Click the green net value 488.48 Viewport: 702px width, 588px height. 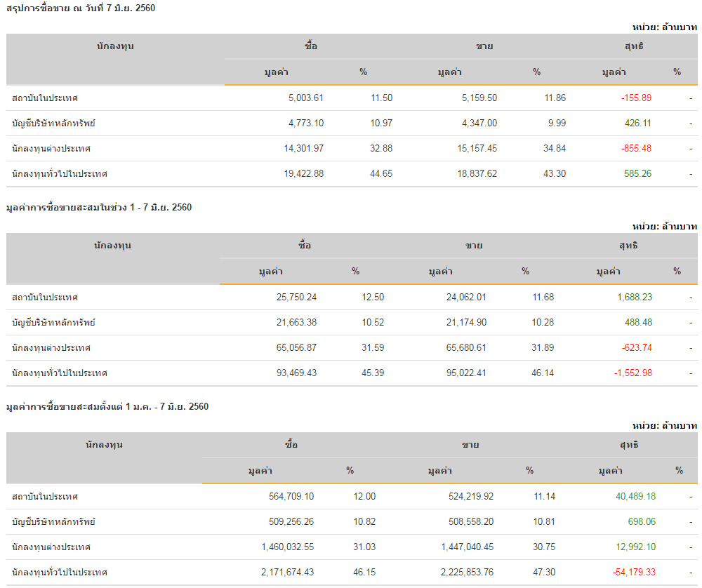[x=638, y=323]
